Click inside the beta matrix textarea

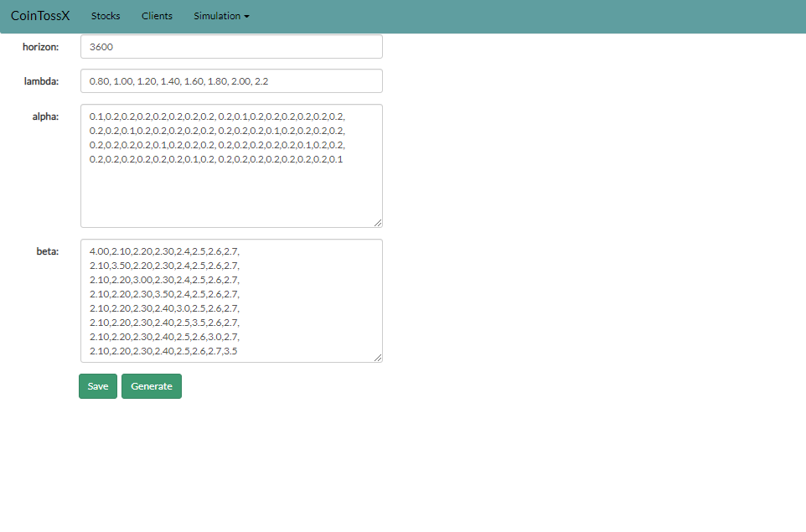(231, 301)
